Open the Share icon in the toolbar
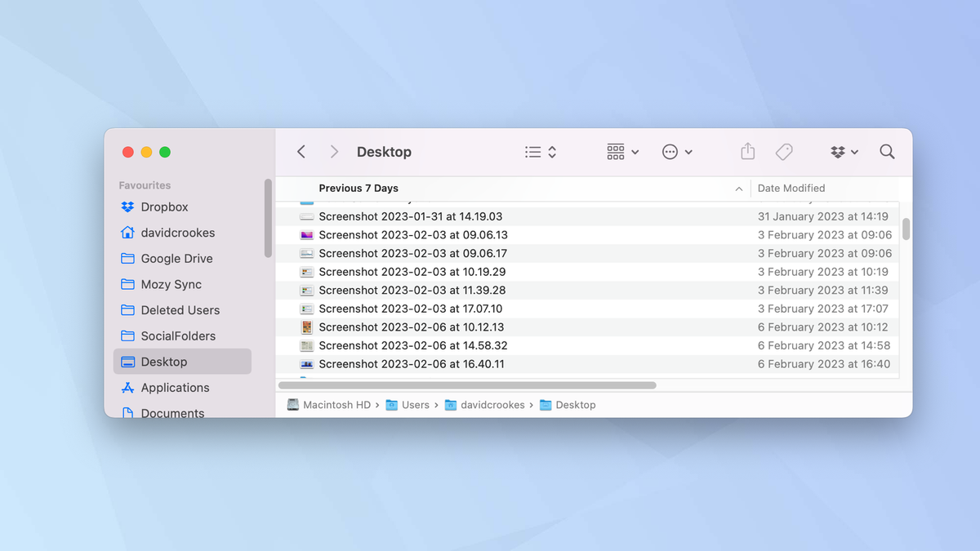Screen dimensions: 980x551 click(746, 151)
